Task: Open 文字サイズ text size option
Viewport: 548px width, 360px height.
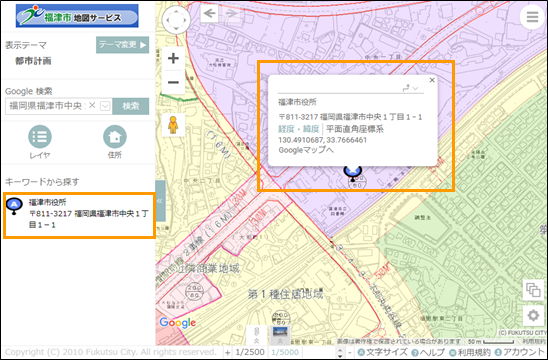Action: 382,352
